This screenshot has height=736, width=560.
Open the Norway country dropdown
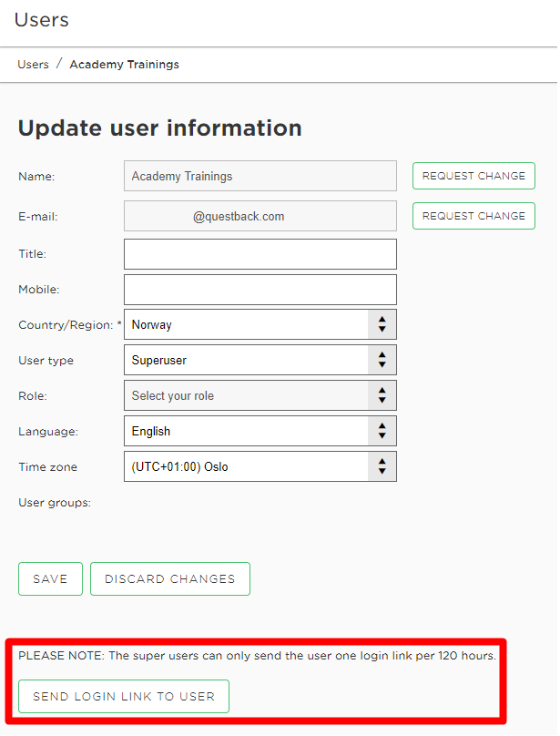[x=260, y=324]
